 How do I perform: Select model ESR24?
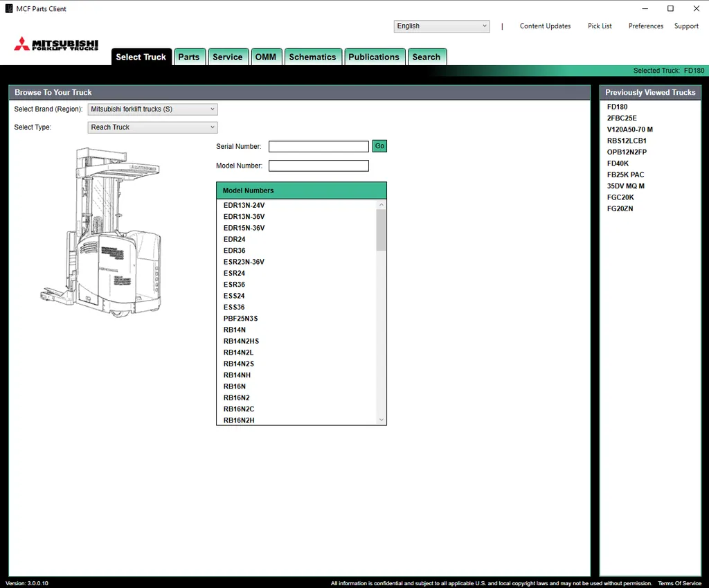234,273
